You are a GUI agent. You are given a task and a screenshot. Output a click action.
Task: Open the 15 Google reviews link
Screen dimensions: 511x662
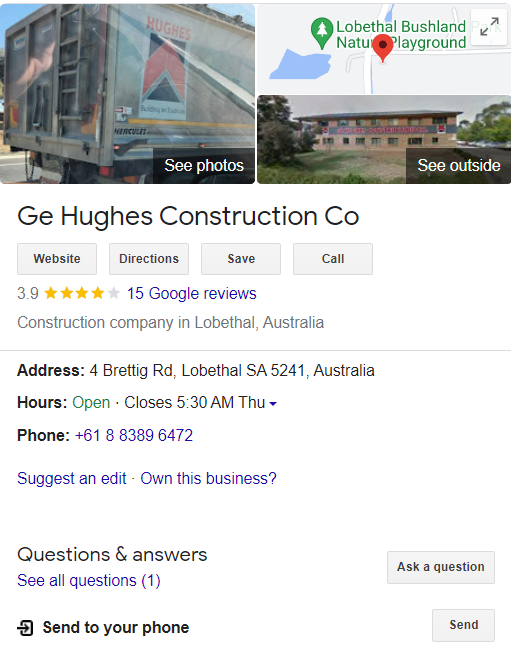(x=192, y=293)
